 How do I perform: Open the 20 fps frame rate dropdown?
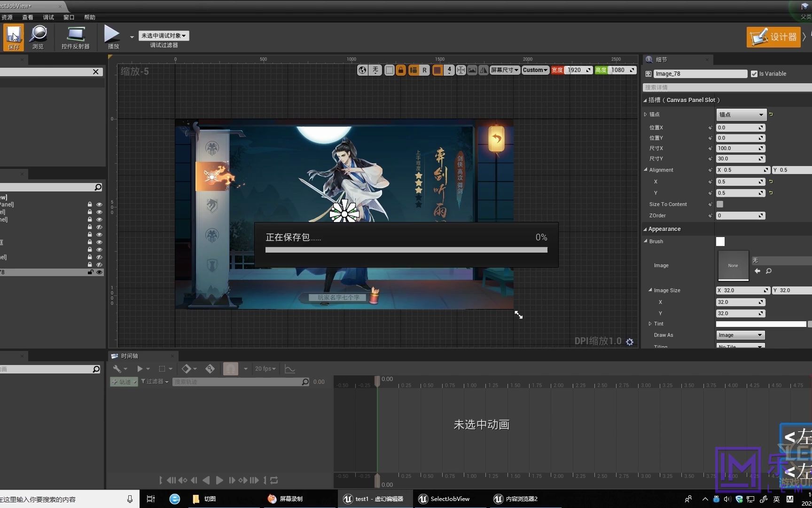(x=265, y=369)
